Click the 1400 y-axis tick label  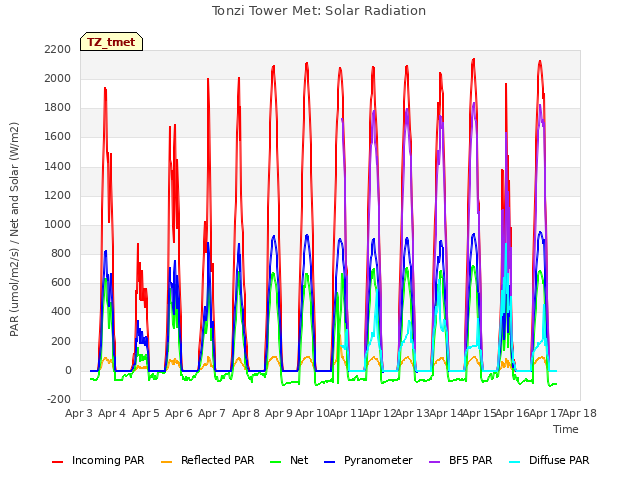tap(58, 167)
